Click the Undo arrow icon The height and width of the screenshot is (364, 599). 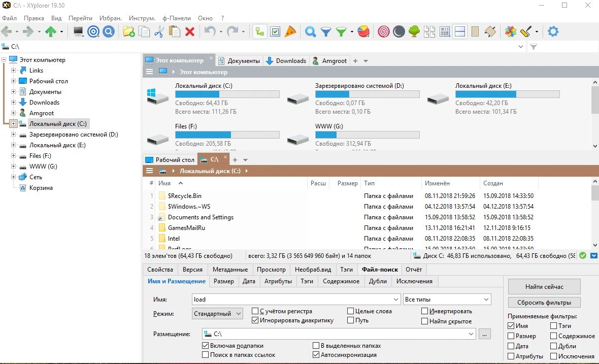point(210,31)
